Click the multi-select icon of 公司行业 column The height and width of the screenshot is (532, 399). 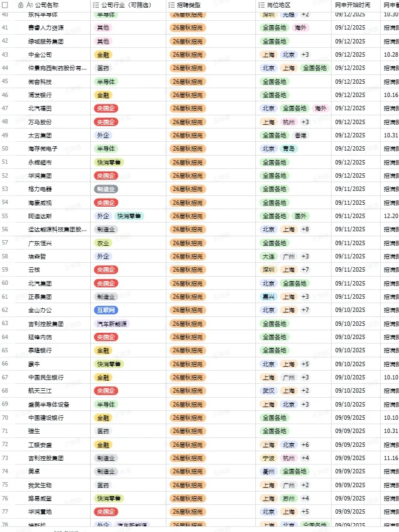tap(96, 5)
